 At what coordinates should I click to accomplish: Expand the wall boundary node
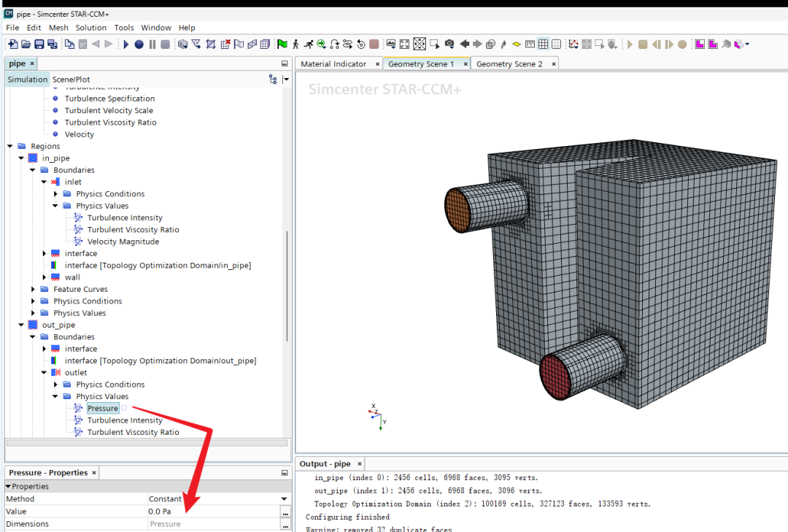pos(44,277)
